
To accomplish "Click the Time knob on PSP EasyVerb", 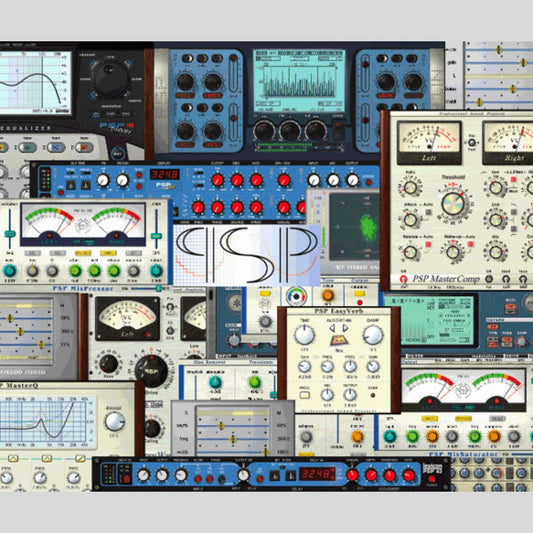I will [304, 335].
